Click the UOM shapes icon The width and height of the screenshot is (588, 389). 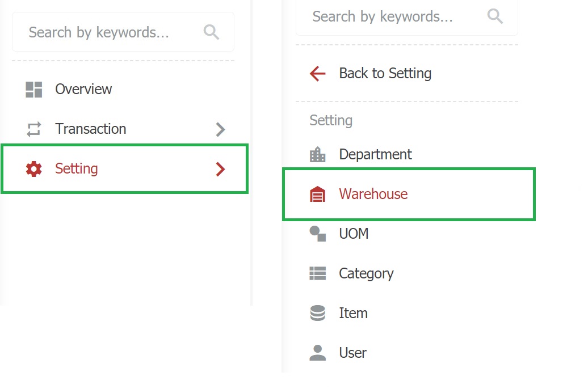click(x=318, y=234)
